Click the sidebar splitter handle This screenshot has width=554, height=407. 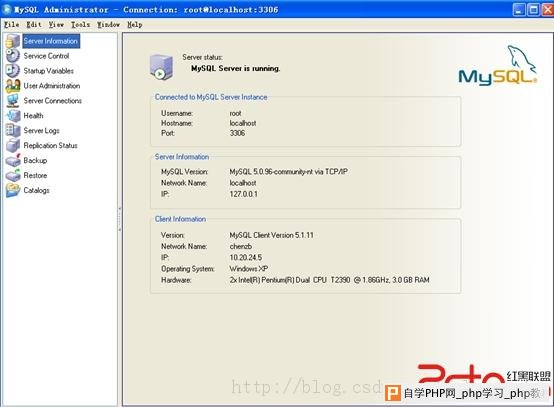120,219
